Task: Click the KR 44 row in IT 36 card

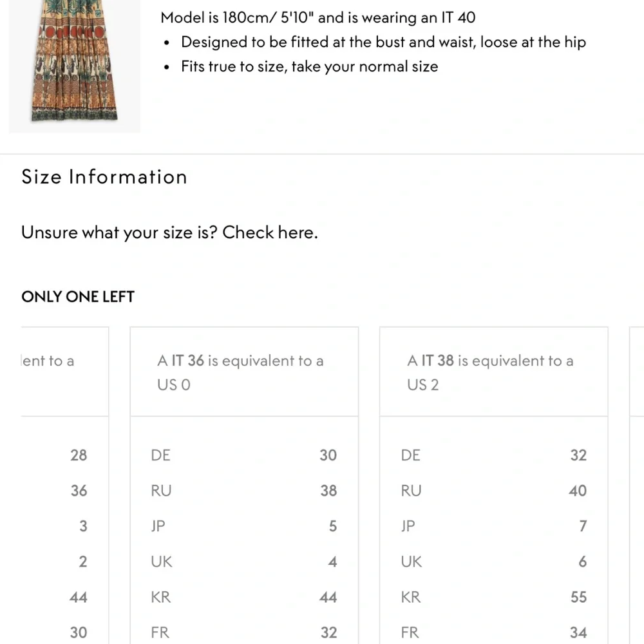Action: point(244,597)
